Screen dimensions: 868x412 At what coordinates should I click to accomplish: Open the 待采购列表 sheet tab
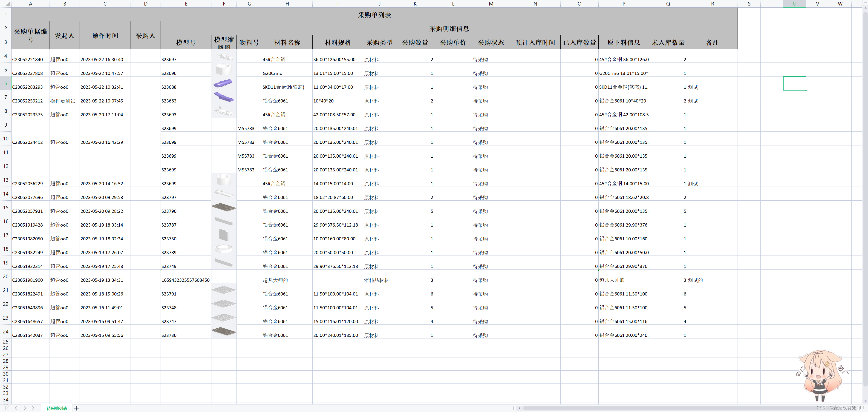[x=57, y=408]
